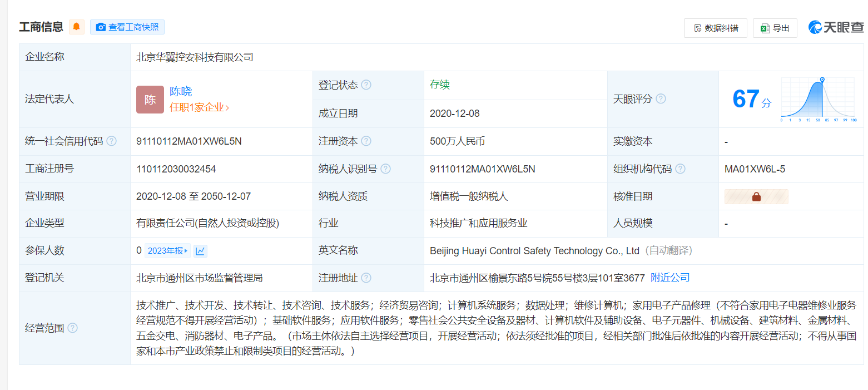Viewport: 868px width, 390px height.
Task: Select 增值税一般纳税人 text
Action: pos(469,196)
